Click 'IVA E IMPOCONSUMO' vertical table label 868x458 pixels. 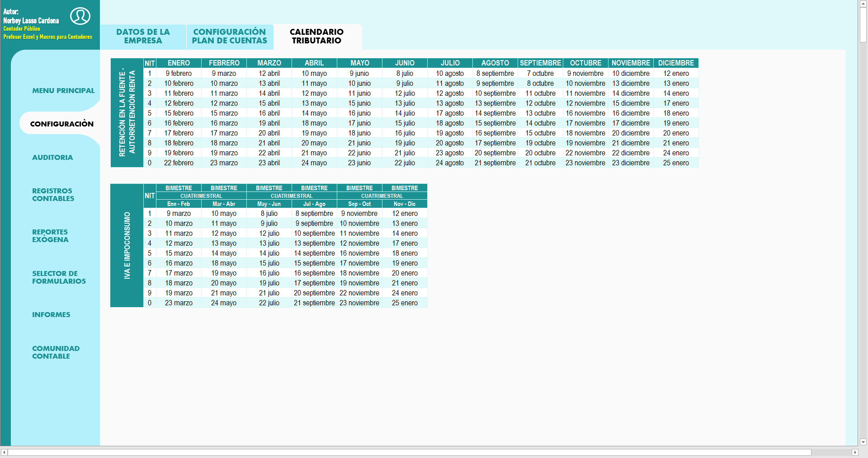point(127,245)
